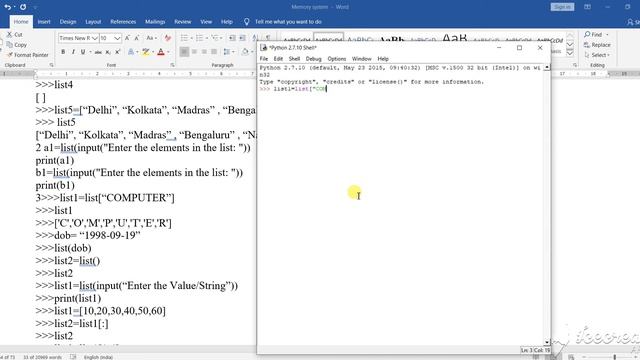The width and height of the screenshot is (640, 360).
Task: Apply strikethrough formatting
Action: pyautogui.click(x=98, y=52)
